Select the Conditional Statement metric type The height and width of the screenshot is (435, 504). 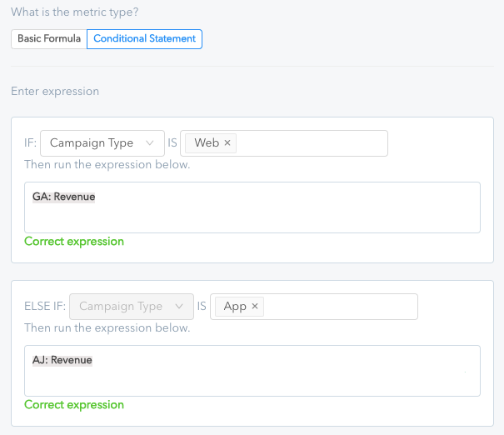[144, 39]
